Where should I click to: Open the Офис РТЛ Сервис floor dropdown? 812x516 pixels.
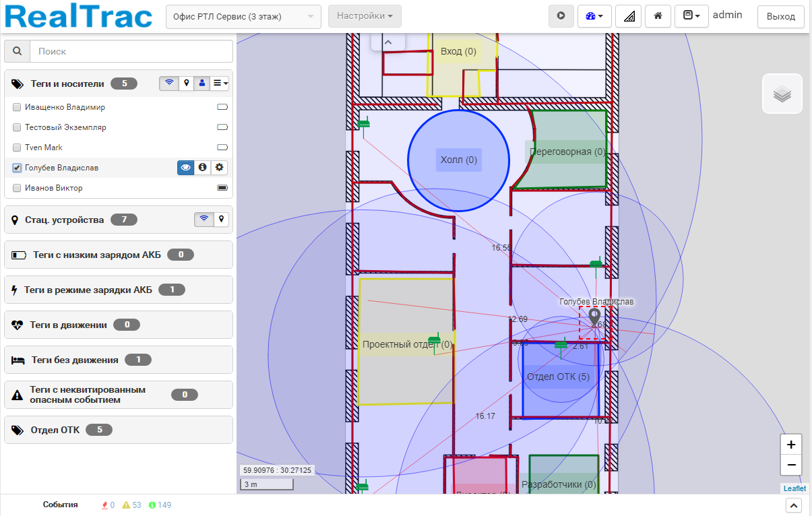243,16
